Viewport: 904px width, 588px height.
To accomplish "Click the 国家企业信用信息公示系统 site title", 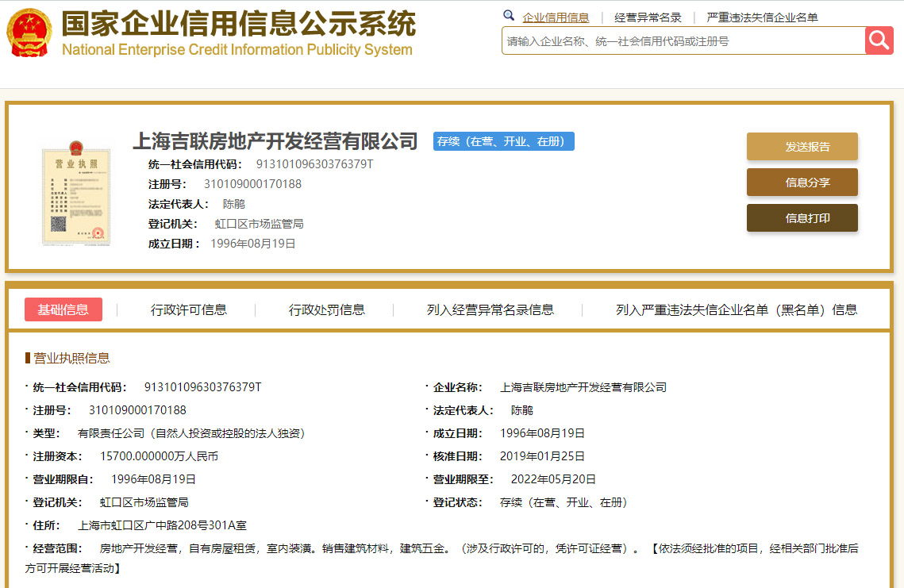I will tap(238, 24).
